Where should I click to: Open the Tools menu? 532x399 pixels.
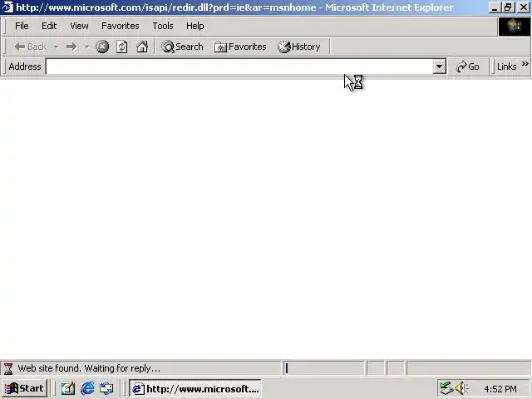[x=163, y=26]
